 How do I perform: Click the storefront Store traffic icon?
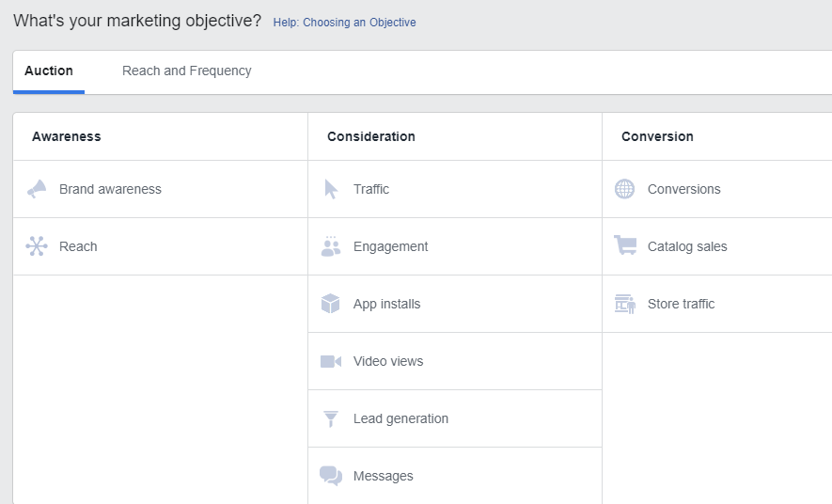(625, 304)
